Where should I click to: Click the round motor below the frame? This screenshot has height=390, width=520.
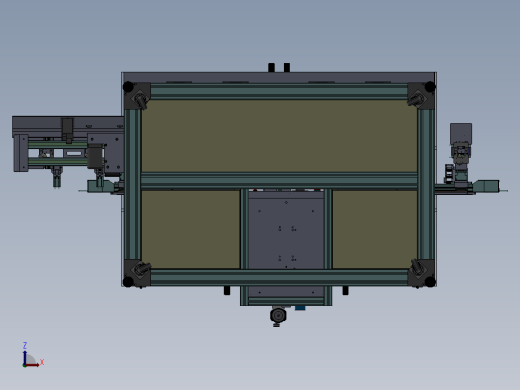[x=278, y=315]
